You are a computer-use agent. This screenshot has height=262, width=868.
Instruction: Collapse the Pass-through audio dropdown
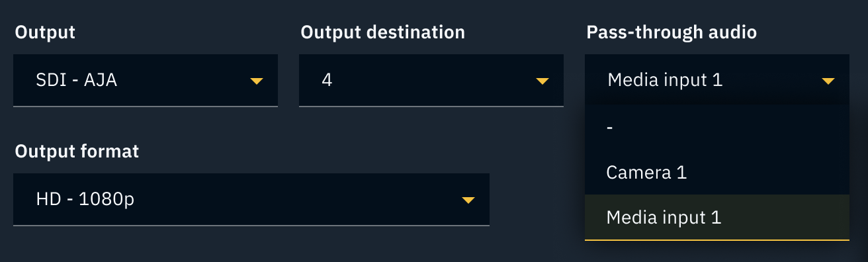pyautogui.click(x=717, y=80)
